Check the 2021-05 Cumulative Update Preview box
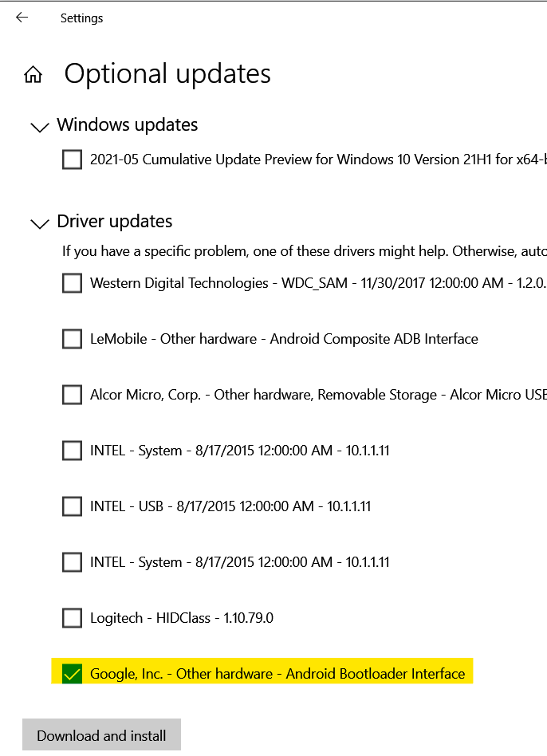 tap(73, 160)
